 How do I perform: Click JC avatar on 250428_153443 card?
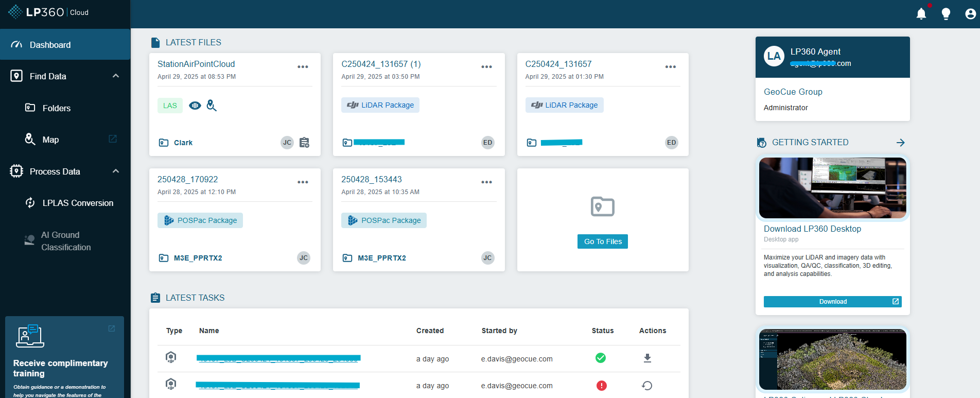pos(488,258)
